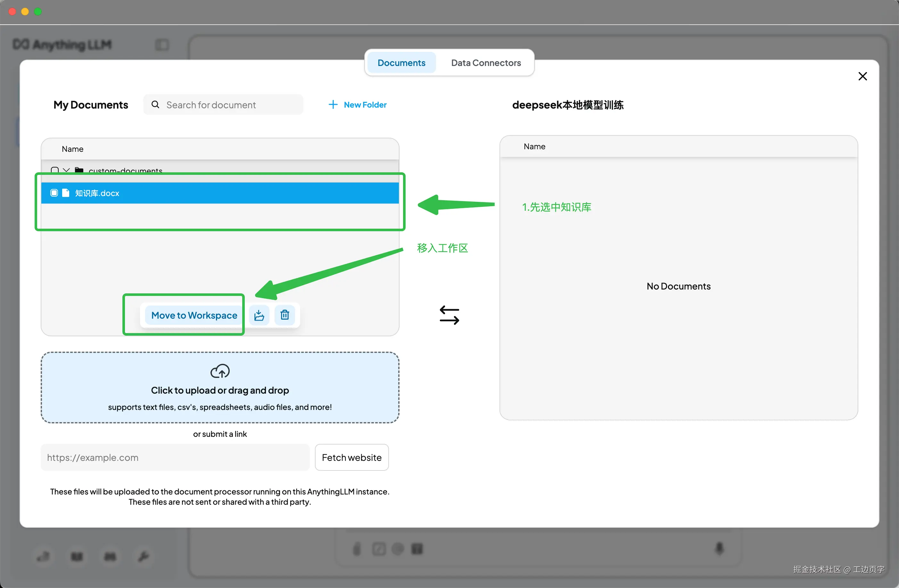Image resolution: width=899 pixels, height=588 pixels.
Task: Click New Folder link
Action: coord(365,105)
